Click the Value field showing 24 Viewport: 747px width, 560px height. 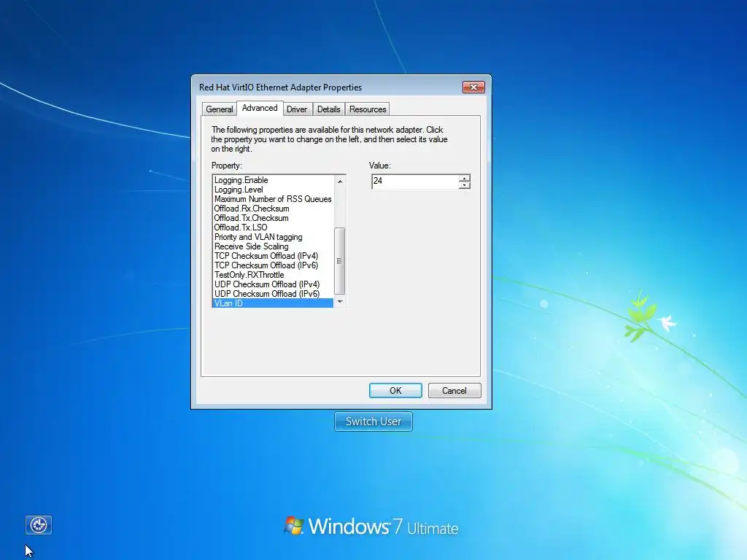click(415, 182)
